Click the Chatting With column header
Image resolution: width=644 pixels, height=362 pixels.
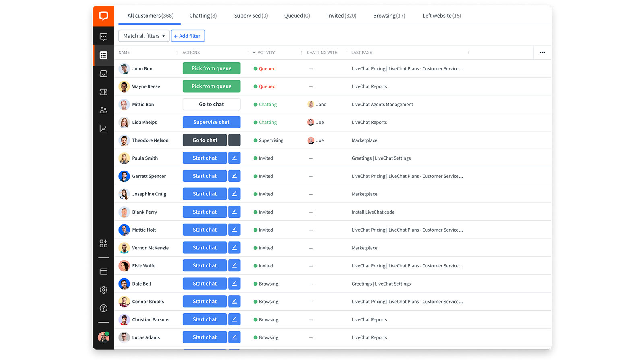coord(322,53)
